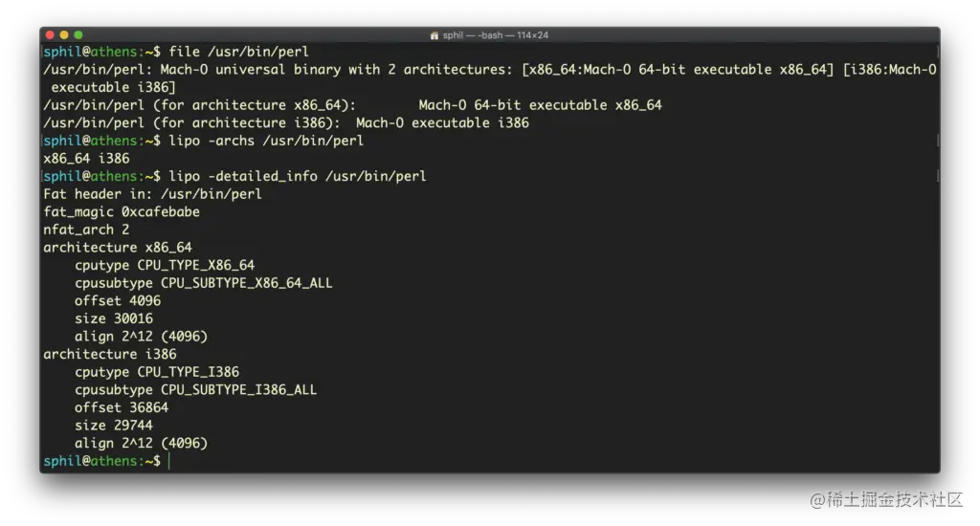Image resolution: width=980 pixels, height=526 pixels.
Task: Click the 'lipo -archs /usr/bin/perl' command line
Action: coord(266,141)
